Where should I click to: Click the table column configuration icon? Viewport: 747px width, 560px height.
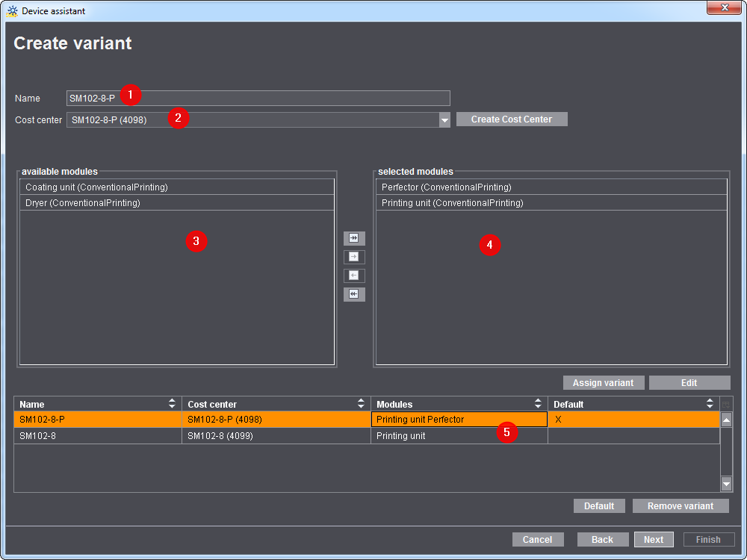click(725, 405)
